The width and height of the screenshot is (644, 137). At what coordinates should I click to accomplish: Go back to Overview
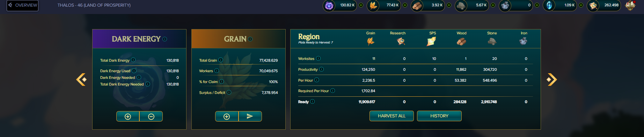(22, 5)
